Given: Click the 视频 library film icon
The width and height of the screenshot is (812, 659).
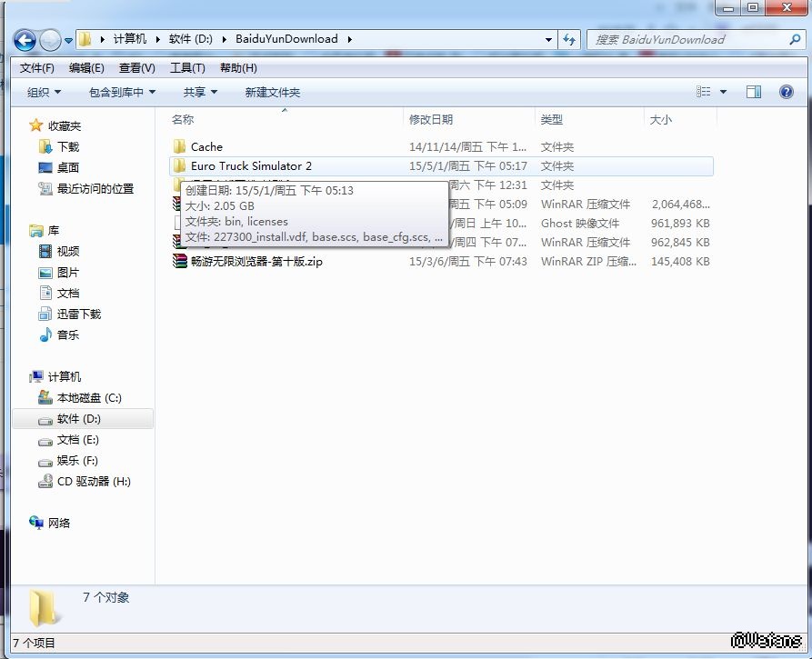Looking at the screenshot, I should [x=45, y=251].
